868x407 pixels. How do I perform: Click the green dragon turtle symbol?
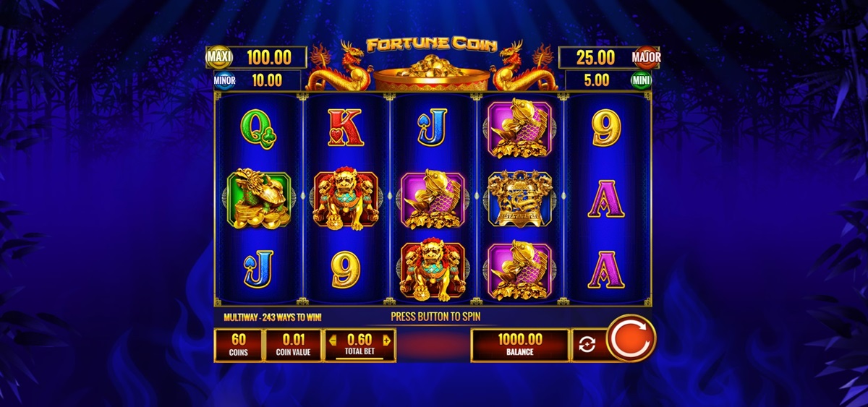pyautogui.click(x=260, y=197)
